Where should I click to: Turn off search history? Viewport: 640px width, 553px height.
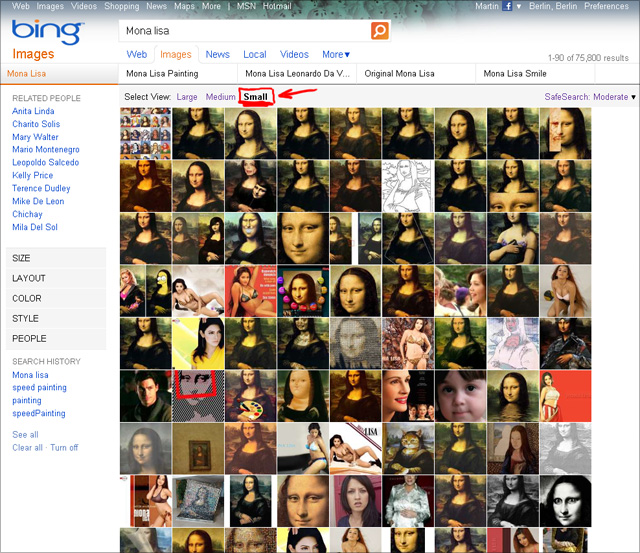64,447
